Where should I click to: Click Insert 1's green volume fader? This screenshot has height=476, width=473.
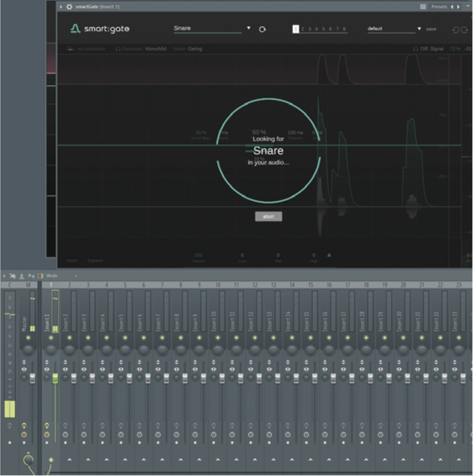pos(54,378)
